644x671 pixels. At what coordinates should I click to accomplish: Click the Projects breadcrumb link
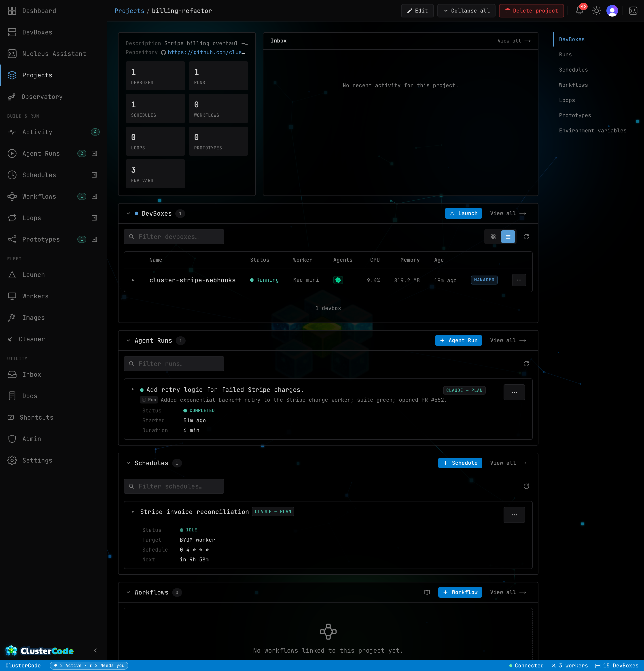(x=129, y=11)
